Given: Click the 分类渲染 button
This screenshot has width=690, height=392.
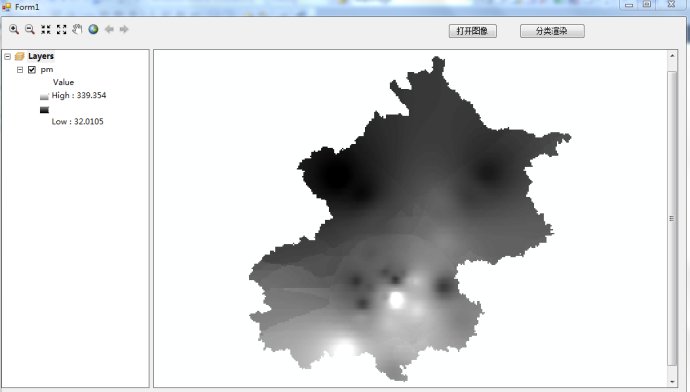Looking at the screenshot, I should click(x=552, y=31).
